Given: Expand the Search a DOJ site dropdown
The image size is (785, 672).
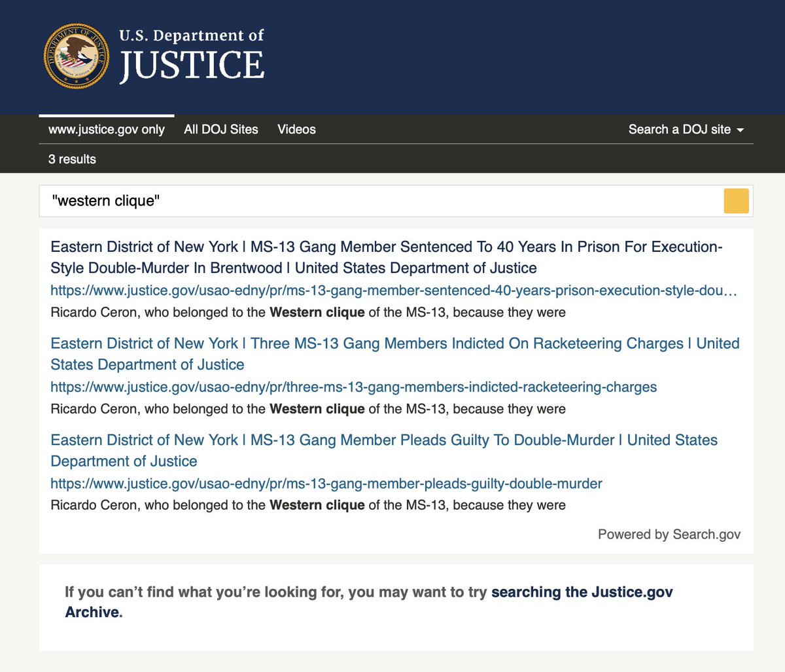Looking at the screenshot, I should click(x=686, y=130).
